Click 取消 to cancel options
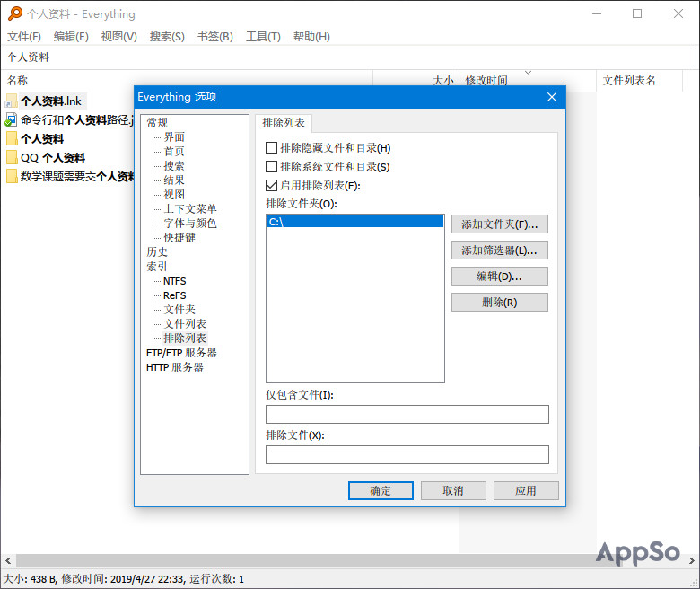 (x=453, y=491)
